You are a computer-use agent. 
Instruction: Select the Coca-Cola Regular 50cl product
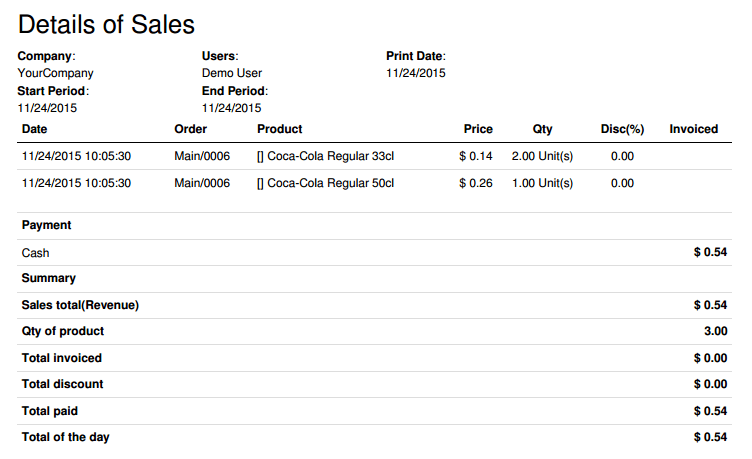pyautogui.click(x=326, y=183)
